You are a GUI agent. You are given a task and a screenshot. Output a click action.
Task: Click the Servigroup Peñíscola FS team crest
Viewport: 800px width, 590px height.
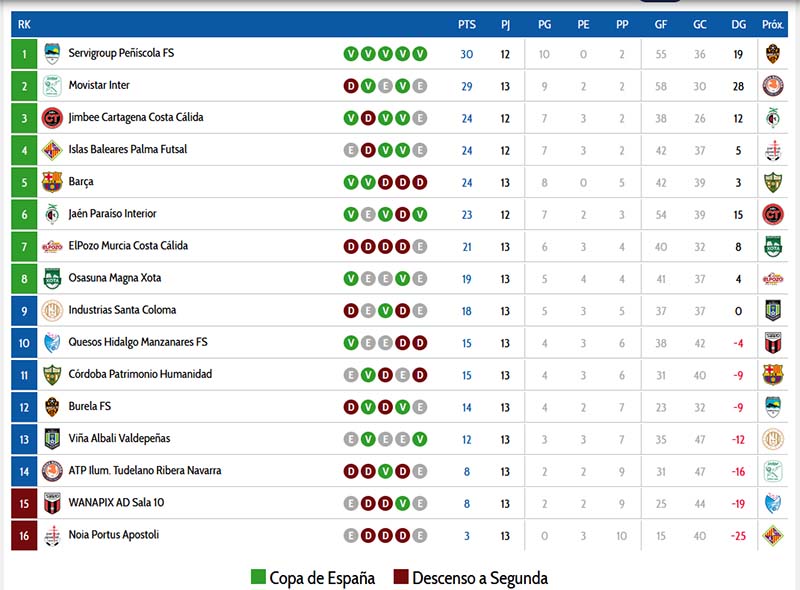(52, 54)
